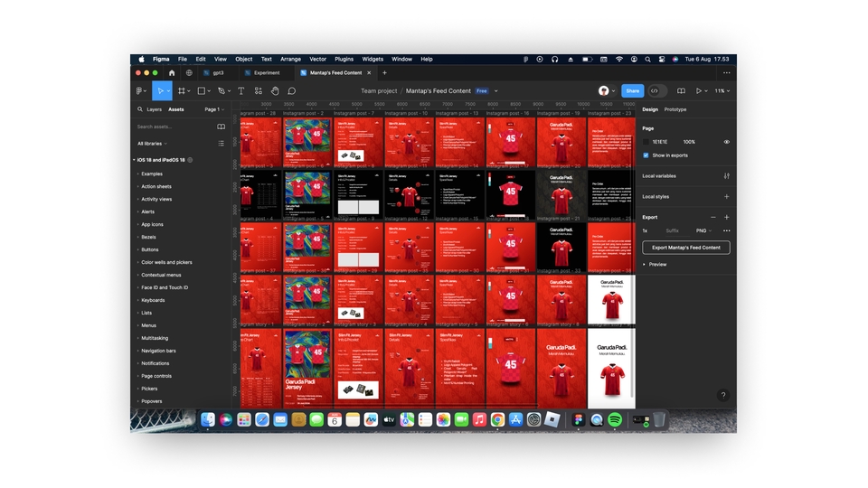Open the Prototype tab

tap(675, 109)
